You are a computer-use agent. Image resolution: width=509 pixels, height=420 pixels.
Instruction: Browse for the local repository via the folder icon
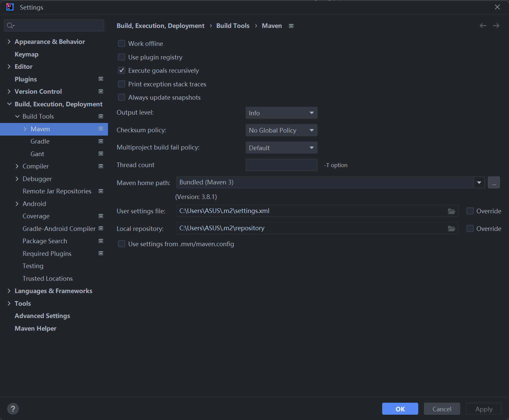pyautogui.click(x=452, y=228)
